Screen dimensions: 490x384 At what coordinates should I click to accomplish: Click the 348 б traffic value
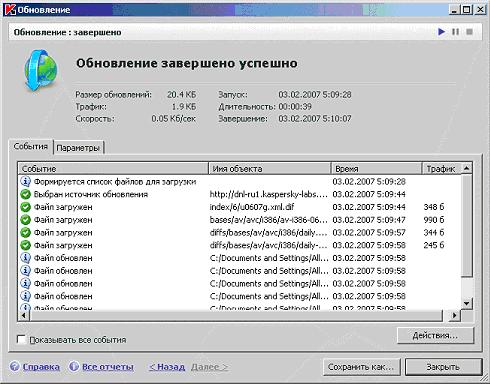[x=434, y=207]
